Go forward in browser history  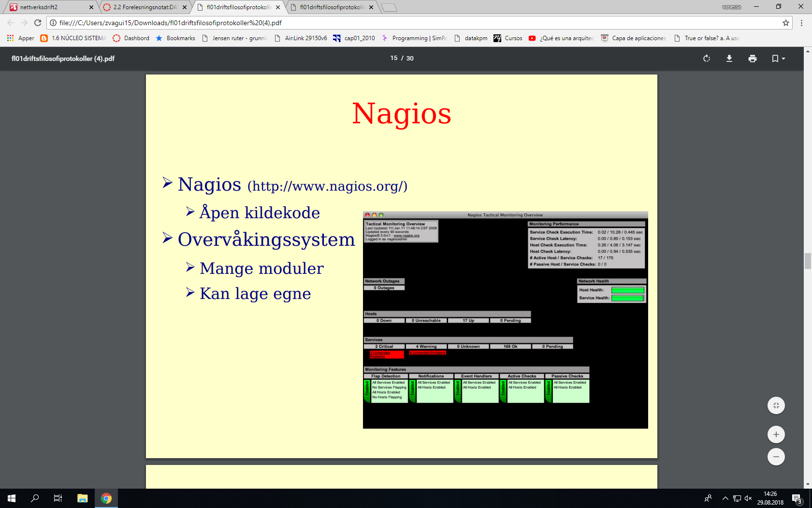click(24, 23)
